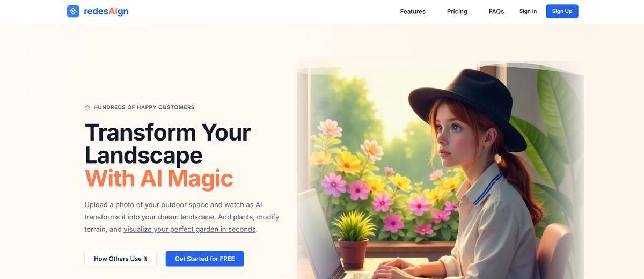This screenshot has width=644, height=279.
Task: Click the orange With AI Magic heading
Action: coord(159,178)
